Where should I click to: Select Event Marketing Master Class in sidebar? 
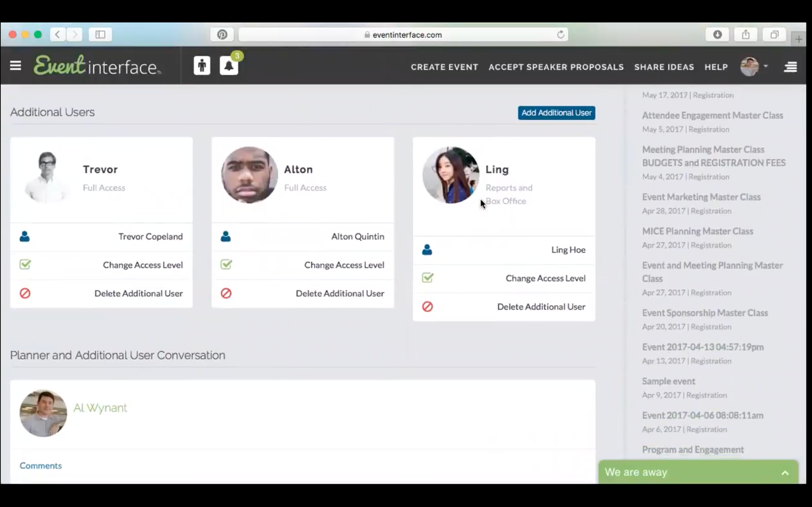point(701,197)
